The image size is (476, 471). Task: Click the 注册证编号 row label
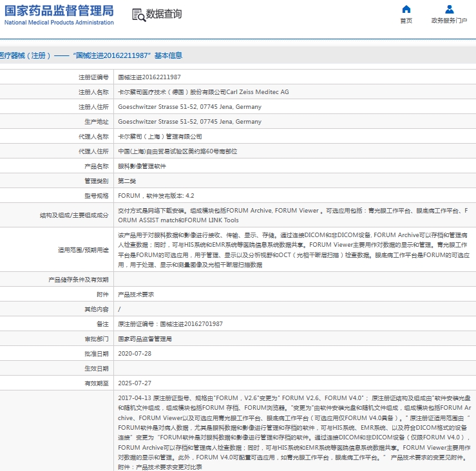[93, 77]
